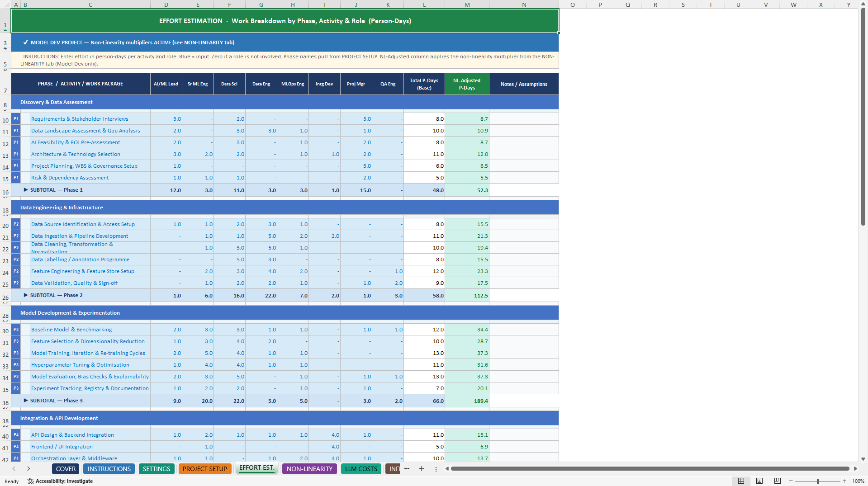Open the SETTINGS sheet tab
The height and width of the screenshot is (486, 868).
[157, 469]
